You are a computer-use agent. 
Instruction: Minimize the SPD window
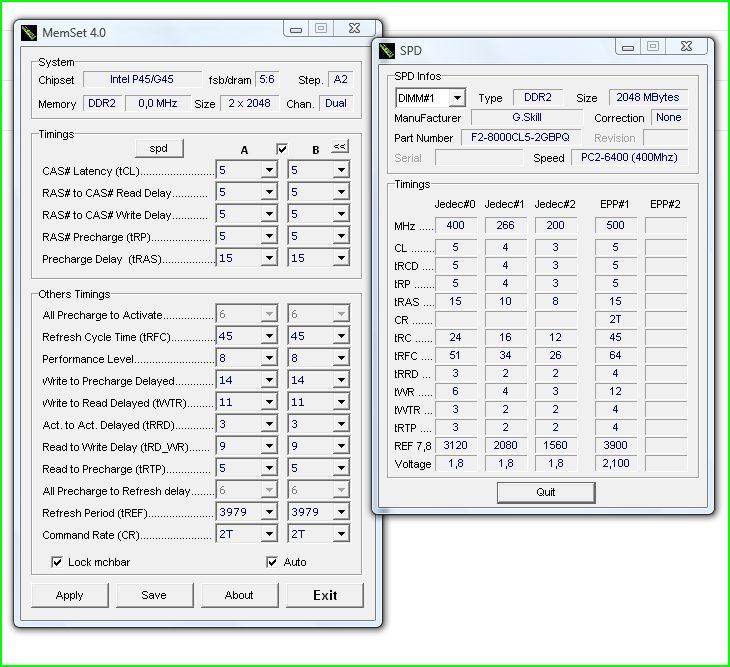(628, 47)
